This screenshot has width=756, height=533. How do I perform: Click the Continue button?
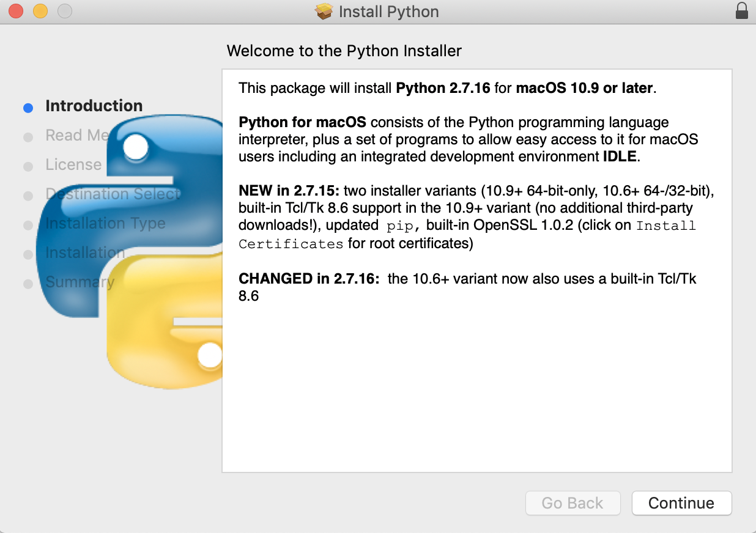[681, 503]
